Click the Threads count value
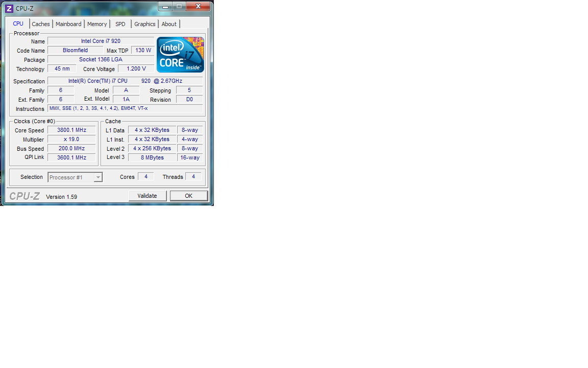The image size is (588, 368). click(193, 176)
